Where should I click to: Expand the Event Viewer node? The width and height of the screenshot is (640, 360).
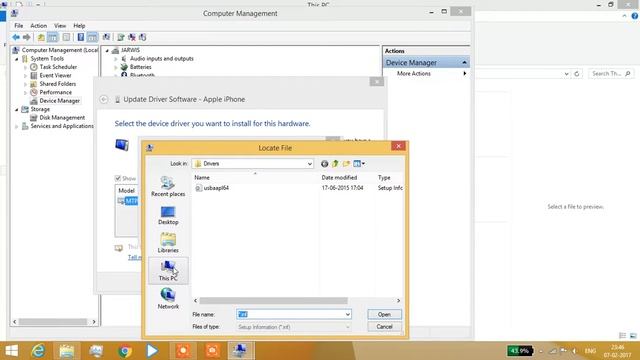25,76
